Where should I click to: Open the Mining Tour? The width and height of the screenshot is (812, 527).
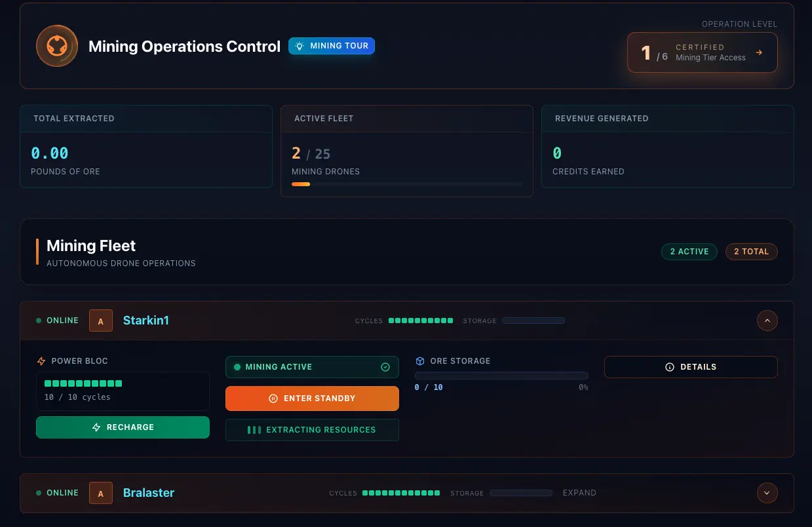332,46
